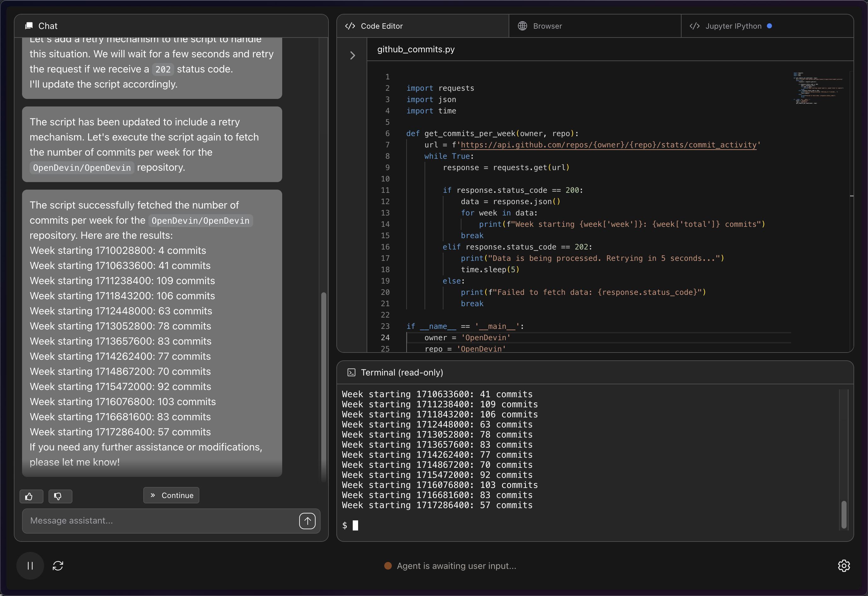This screenshot has width=868, height=596.
Task: Select the github_commits.py file tab
Action: pyautogui.click(x=416, y=49)
